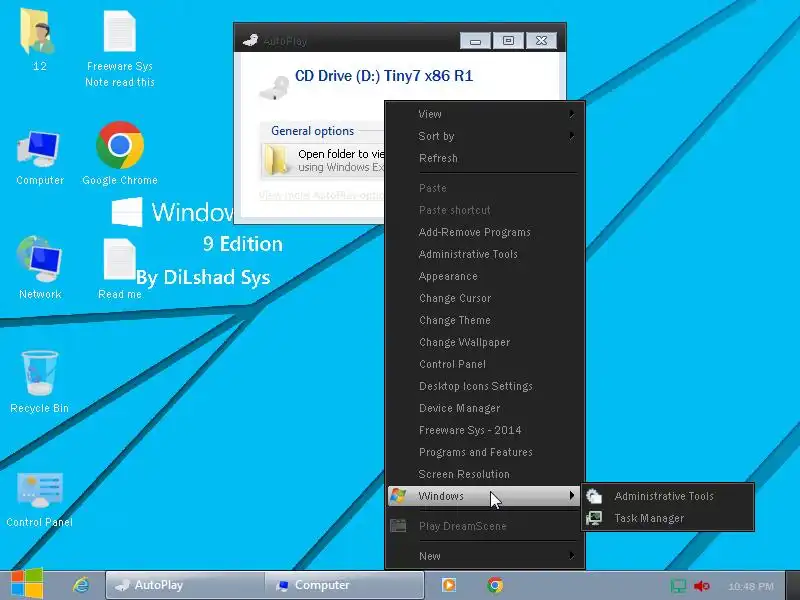800x600 pixels.
Task: Select the Computer desktop icon
Action: pyautogui.click(x=39, y=158)
